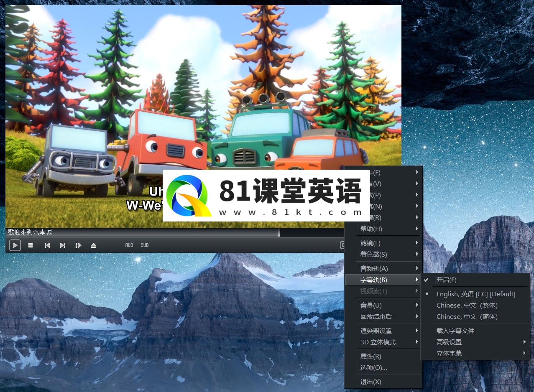534x392 pixels.
Task: Select the English, 英语 [CC] [Default] subtitle track
Action: 475,294
